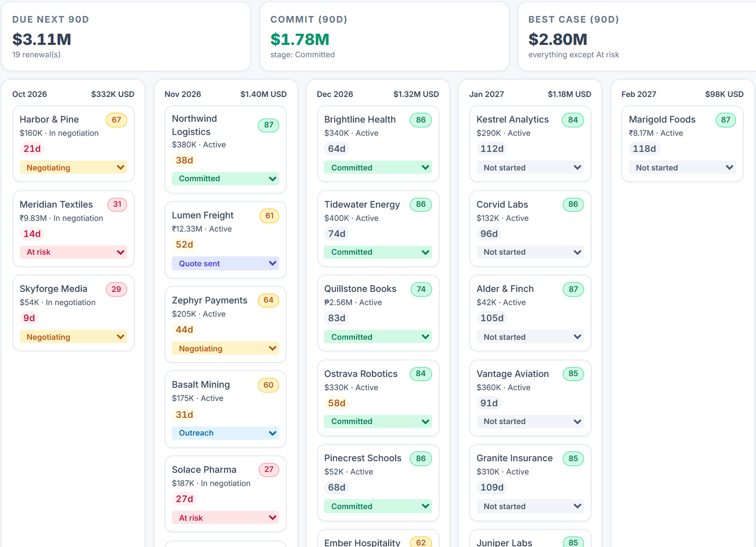Open Vantage Aviation Not started dropdown
The image size is (756, 547).
point(530,421)
